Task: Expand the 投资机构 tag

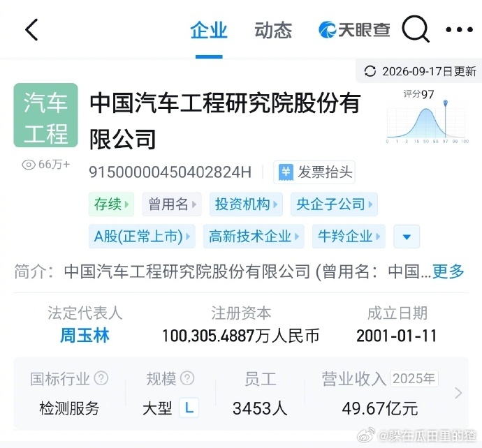Action: pyautogui.click(x=246, y=204)
